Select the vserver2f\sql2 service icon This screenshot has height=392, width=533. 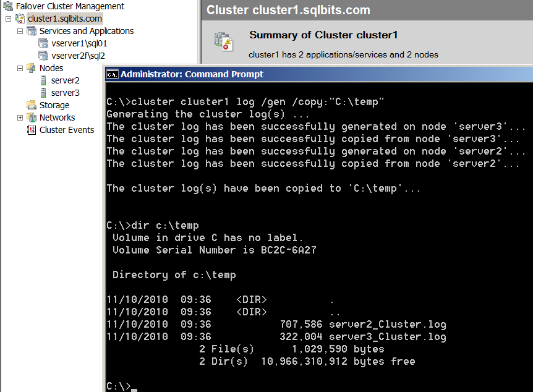[x=44, y=56]
